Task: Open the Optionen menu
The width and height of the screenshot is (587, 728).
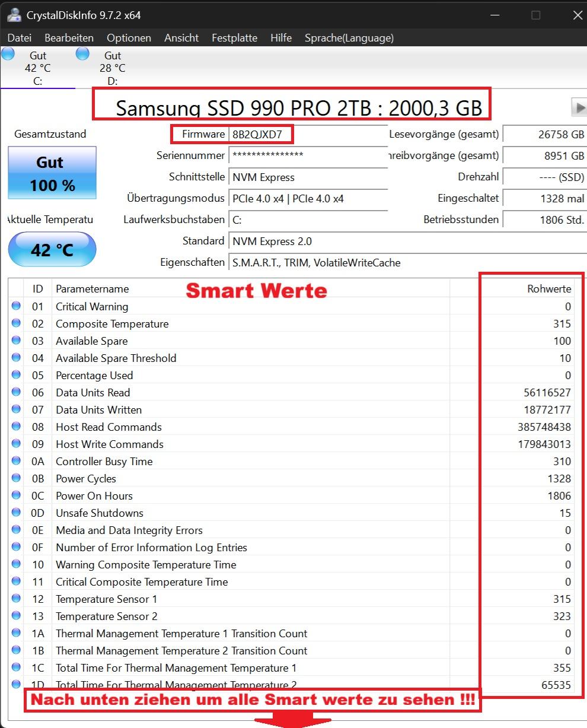Action: (129, 38)
